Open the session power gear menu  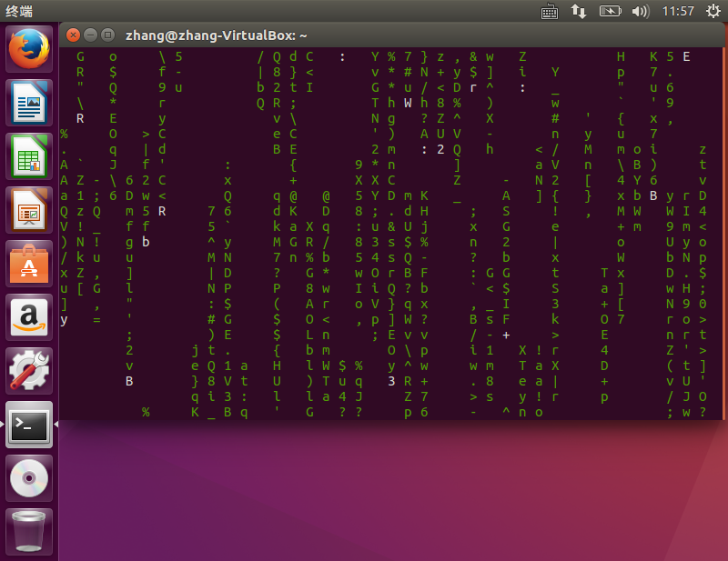[x=713, y=11]
